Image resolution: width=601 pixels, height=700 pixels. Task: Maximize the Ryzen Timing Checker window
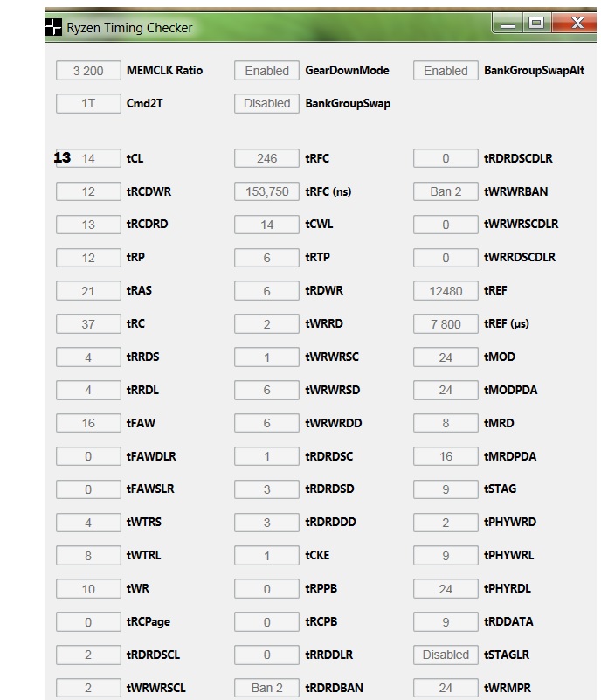[x=536, y=24]
